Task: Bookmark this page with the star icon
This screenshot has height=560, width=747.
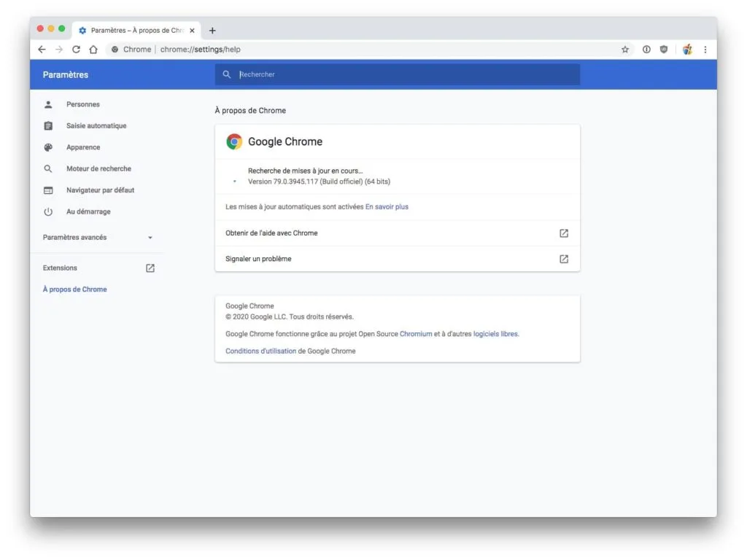Action: [x=625, y=50]
